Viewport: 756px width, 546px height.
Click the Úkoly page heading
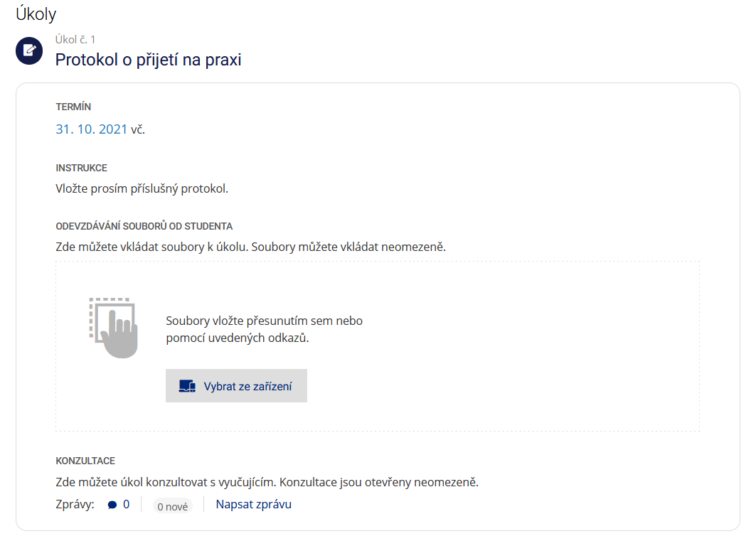tap(36, 14)
